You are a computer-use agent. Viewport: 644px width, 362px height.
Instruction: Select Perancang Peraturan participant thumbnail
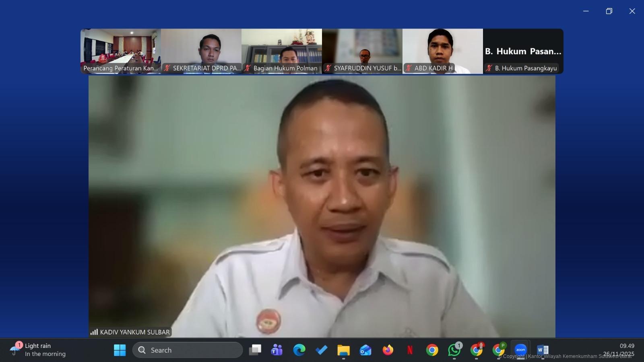pos(121,51)
